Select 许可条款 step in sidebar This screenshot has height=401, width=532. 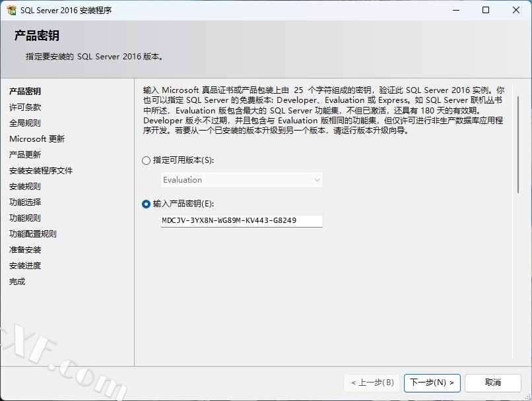25,107
